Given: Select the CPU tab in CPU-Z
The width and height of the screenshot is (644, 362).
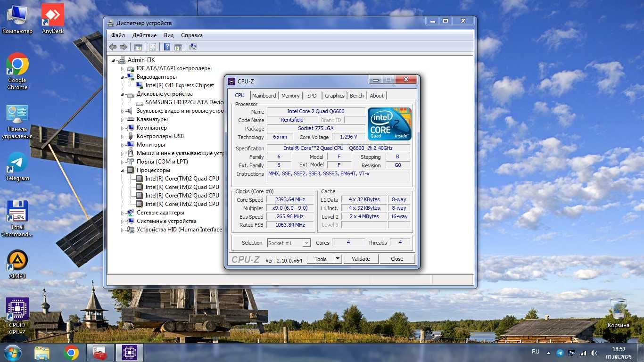Looking at the screenshot, I should 240,95.
